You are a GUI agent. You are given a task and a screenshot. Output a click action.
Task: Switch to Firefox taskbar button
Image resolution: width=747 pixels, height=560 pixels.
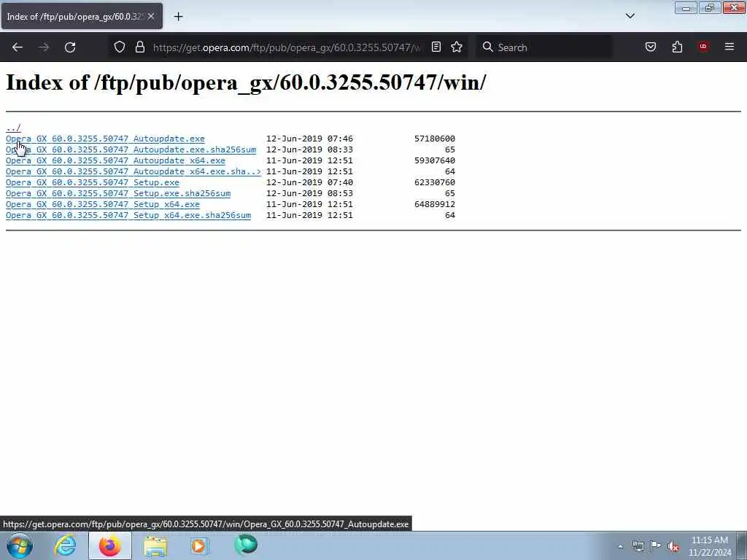110,545
